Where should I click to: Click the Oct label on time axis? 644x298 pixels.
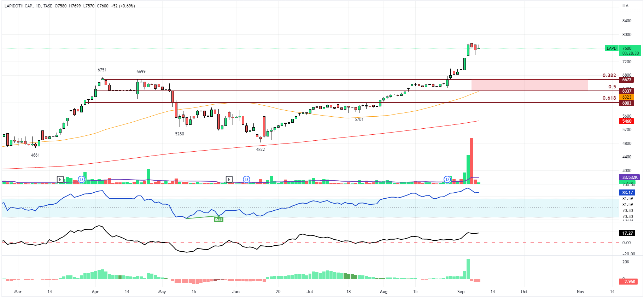(524, 292)
